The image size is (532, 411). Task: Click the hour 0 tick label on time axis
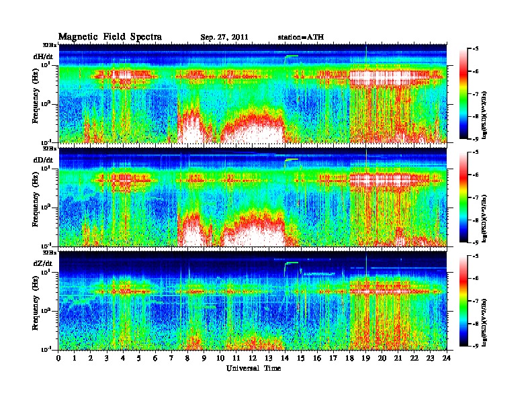tap(58, 358)
